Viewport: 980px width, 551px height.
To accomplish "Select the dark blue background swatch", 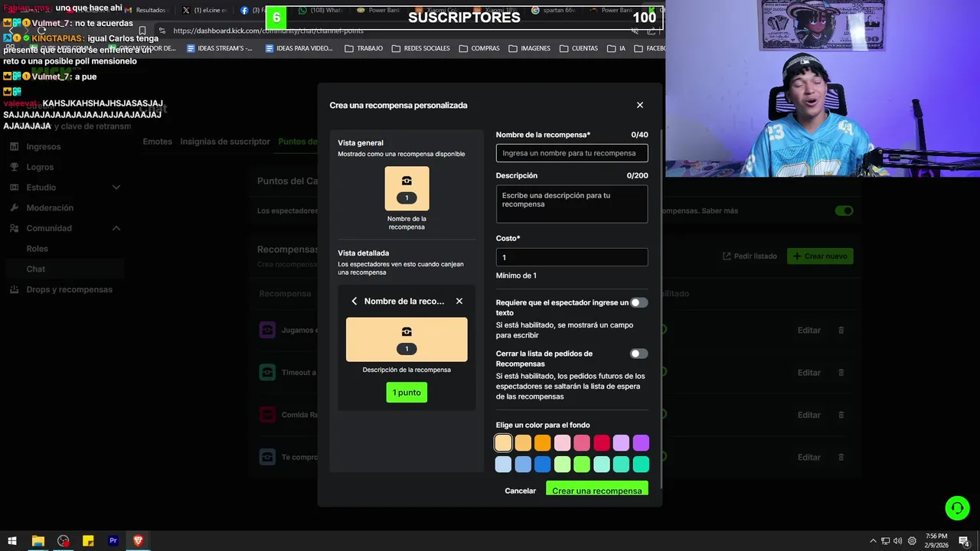I will coord(543,465).
